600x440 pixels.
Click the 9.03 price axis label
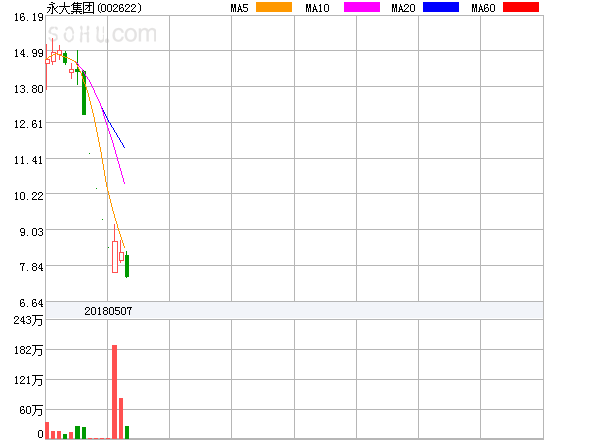pyautogui.click(x=31, y=232)
